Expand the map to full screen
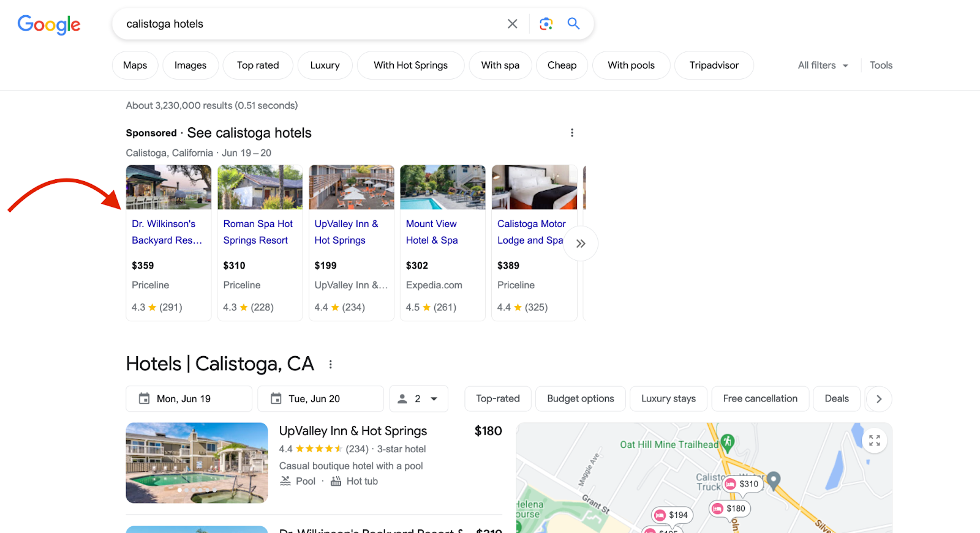 click(875, 441)
